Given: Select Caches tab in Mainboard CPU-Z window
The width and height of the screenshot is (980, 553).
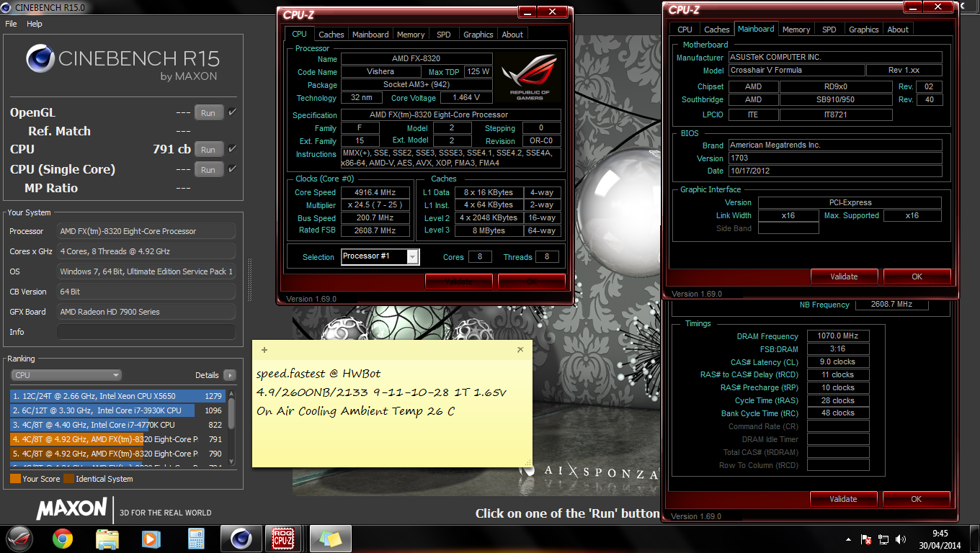Looking at the screenshot, I should [x=717, y=30].
